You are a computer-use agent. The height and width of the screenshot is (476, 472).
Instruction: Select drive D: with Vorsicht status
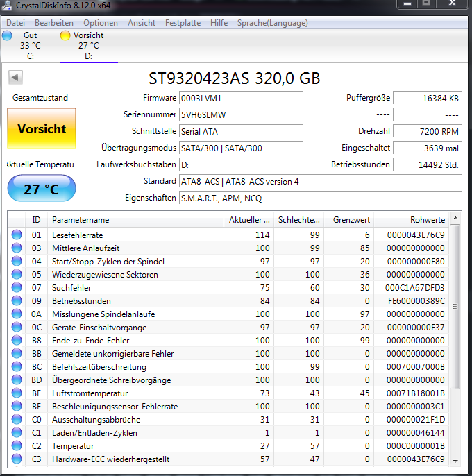click(89, 46)
